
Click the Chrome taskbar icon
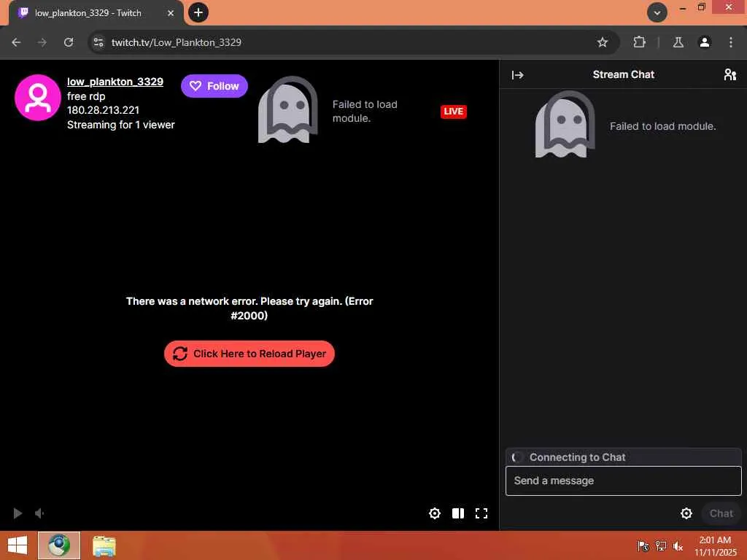coord(59,545)
